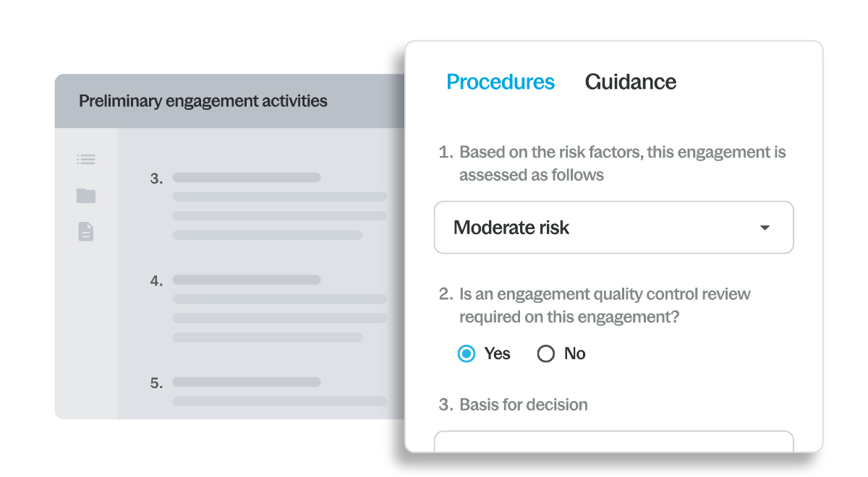Click the Preliminary engagement activities header
The image size is (868, 477).
point(203,101)
